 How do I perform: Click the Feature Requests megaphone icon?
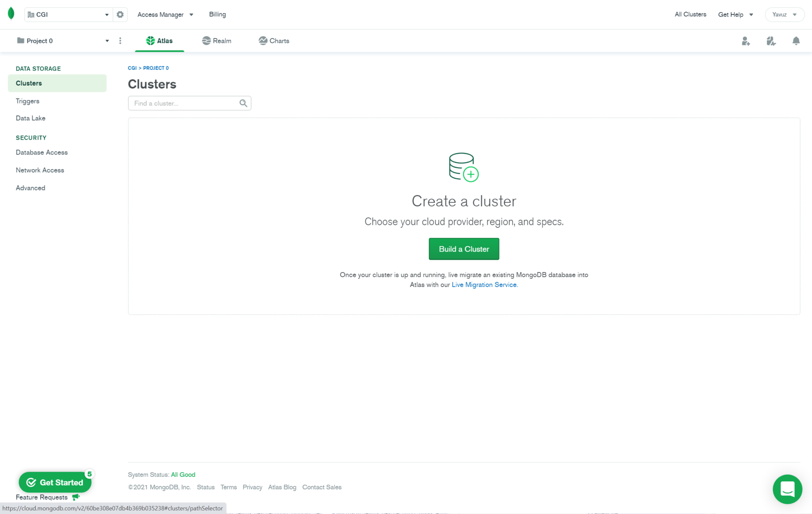(76, 497)
